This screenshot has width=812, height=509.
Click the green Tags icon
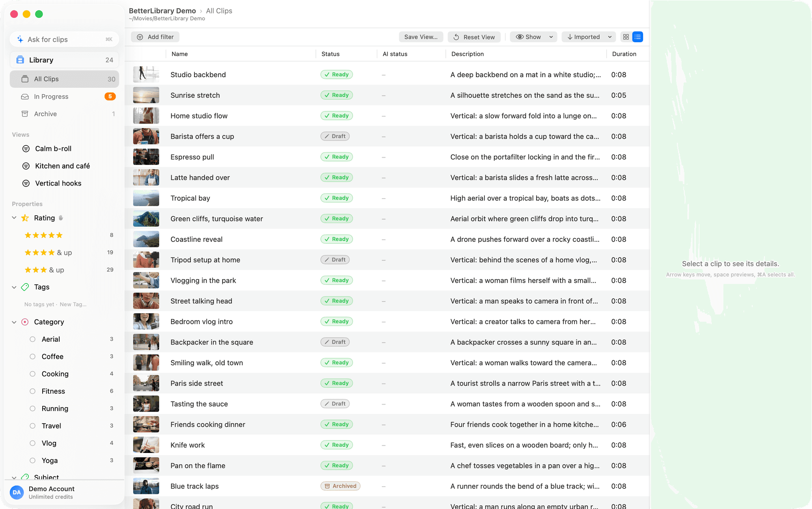(x=25, y=287)
